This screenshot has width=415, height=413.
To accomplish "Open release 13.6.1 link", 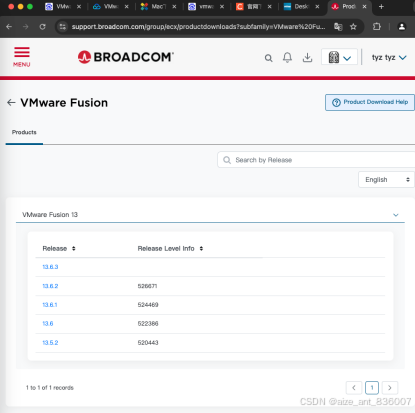I will coord(50,305).
